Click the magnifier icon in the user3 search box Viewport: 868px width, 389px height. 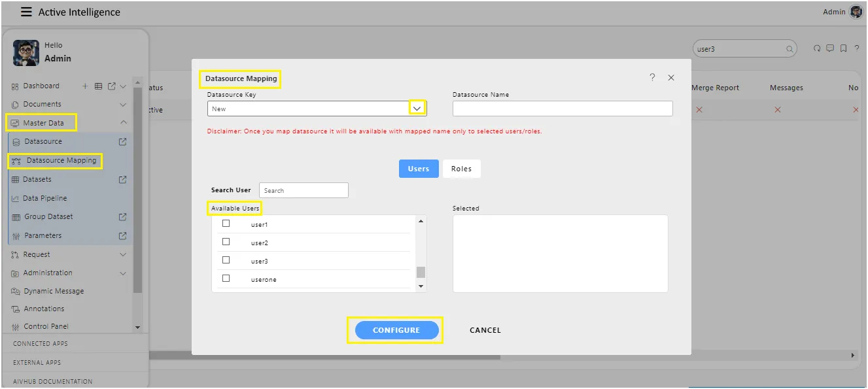(x=790, y=49)
